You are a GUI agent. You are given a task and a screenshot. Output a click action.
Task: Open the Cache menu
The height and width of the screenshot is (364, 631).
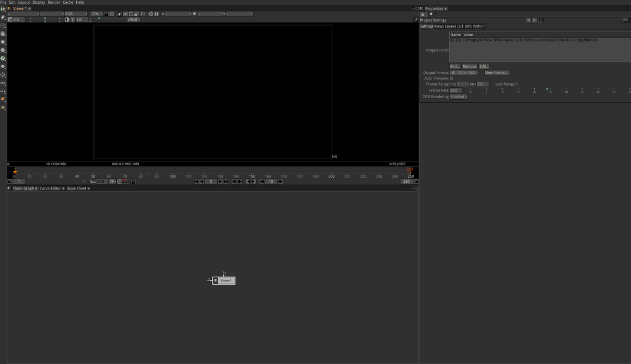[x=68, y=2]
